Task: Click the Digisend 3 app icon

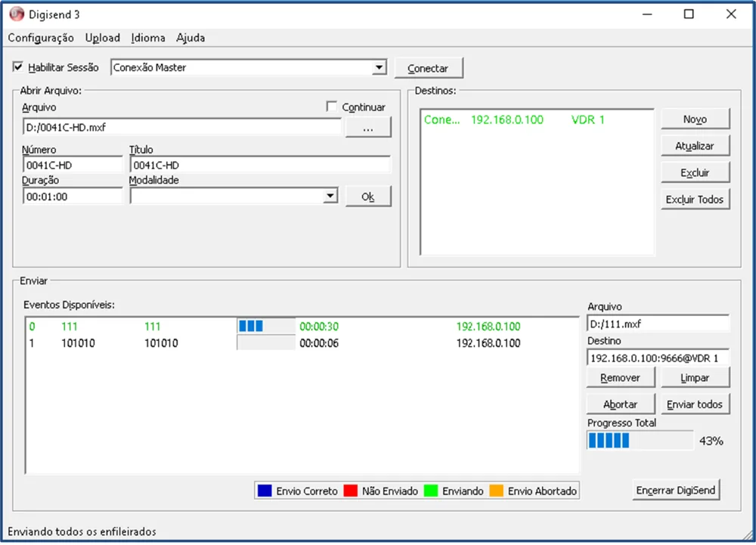Action: (17, 14)
